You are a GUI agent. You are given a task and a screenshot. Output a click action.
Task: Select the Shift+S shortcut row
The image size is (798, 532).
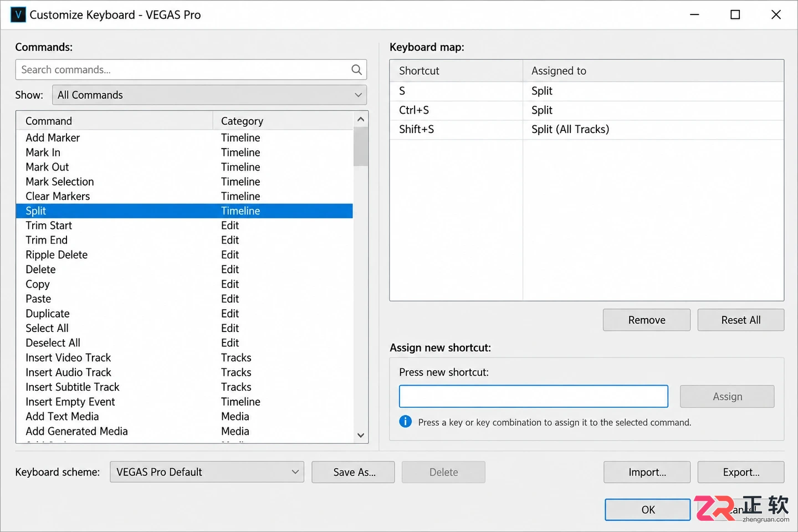coord(587,129)
